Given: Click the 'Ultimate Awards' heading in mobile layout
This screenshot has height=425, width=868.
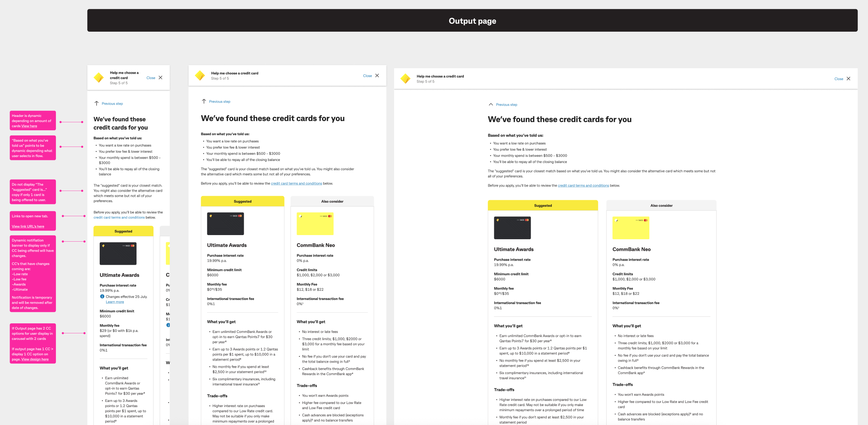Looking at the screenshot, I should 119,275.
